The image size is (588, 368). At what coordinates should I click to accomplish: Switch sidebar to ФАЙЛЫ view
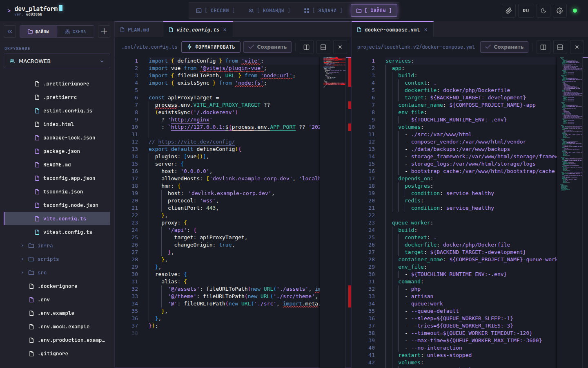tap(38, 31)
